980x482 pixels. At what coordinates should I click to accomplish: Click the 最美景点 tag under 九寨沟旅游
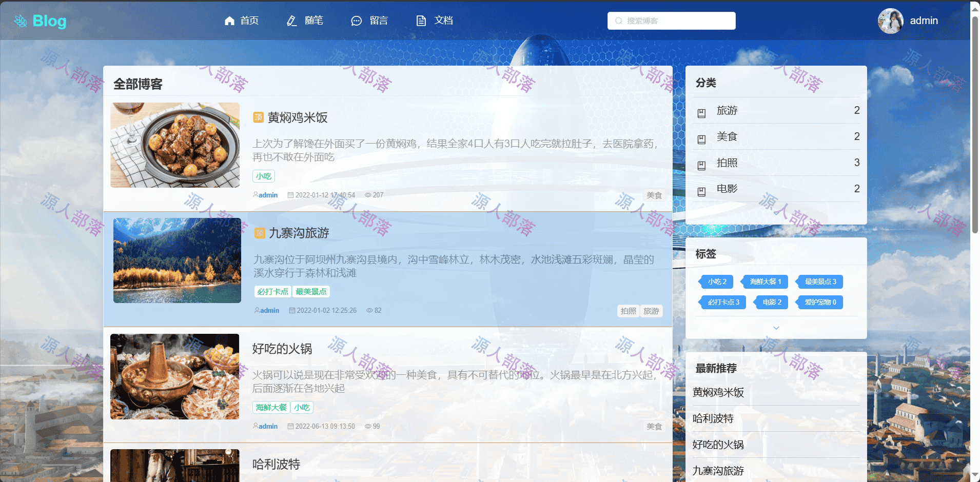311,292
